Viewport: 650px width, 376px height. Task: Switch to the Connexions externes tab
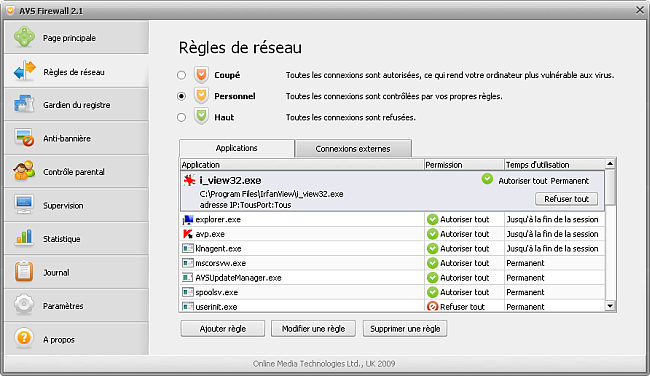pos(353,148)
